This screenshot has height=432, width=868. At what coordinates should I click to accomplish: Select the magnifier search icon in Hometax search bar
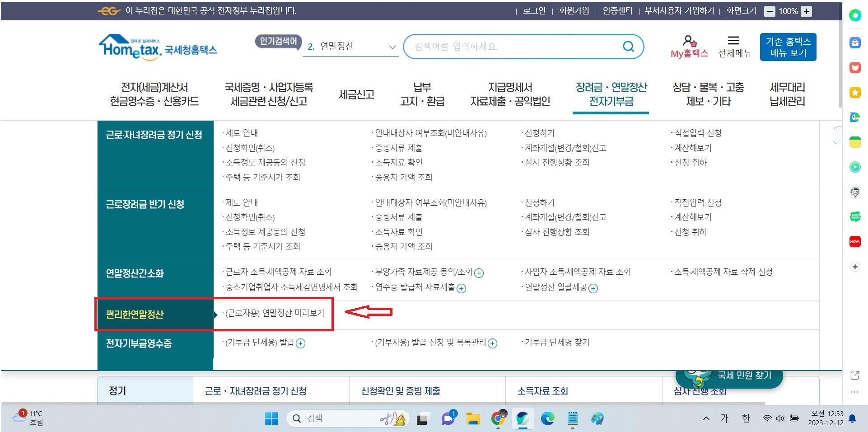coord(628,46)
